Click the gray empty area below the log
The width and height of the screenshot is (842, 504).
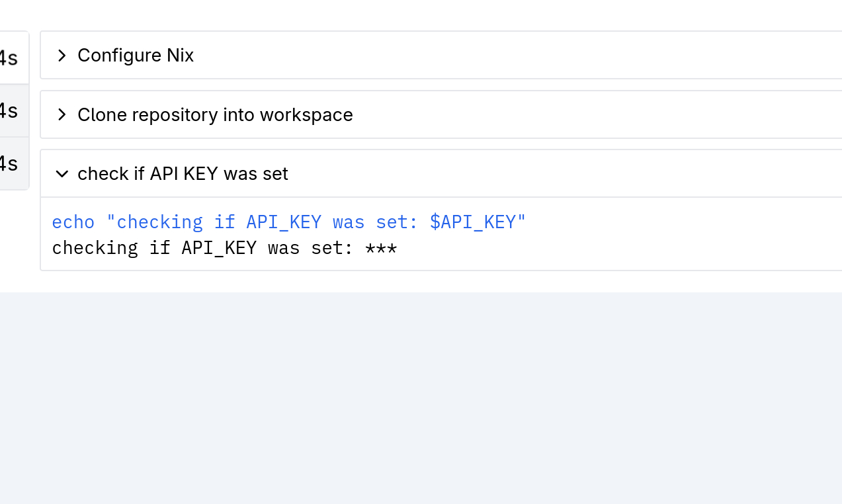[x=421, y=397]
